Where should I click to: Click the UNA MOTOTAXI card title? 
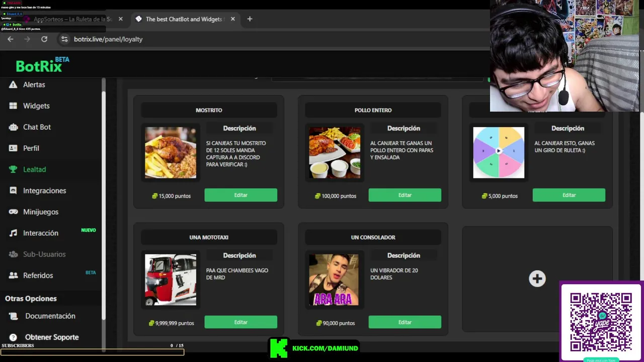(x=209, y=237)
